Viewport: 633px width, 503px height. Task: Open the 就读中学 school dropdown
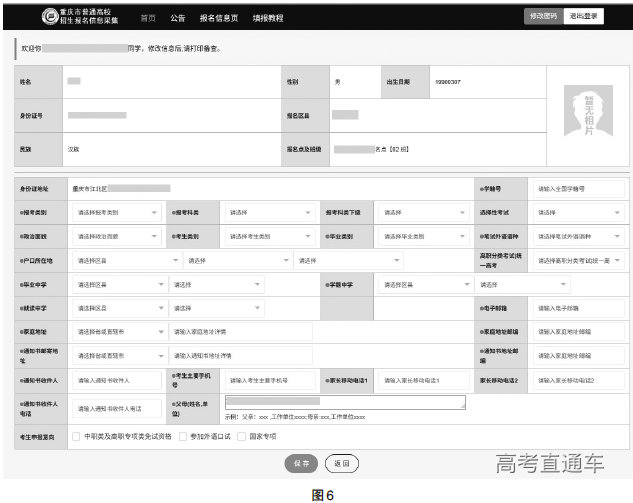217,308
